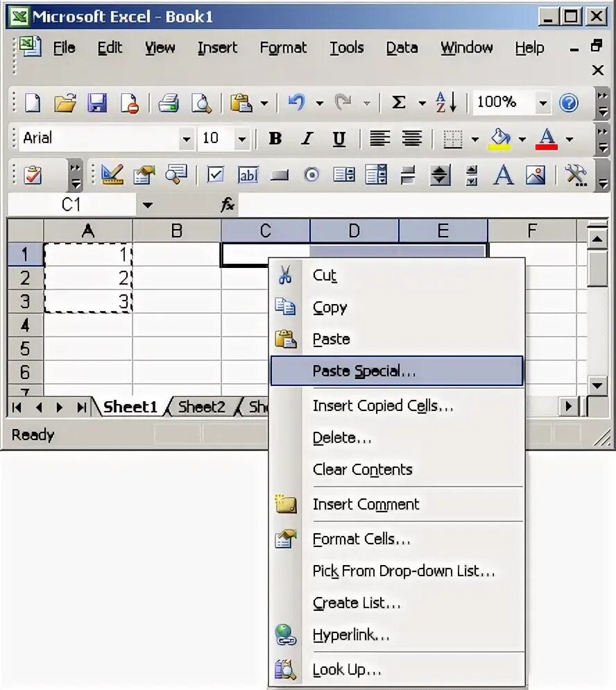
Task: Choose Insert Copied Cells in context menu
Action: pyautogui.click(x=397, y=405)
